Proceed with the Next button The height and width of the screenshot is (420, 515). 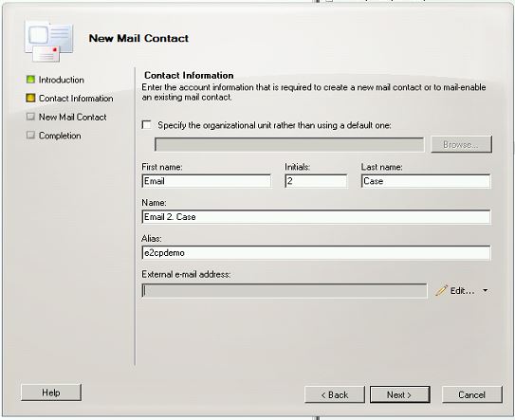tap(399, 394)
